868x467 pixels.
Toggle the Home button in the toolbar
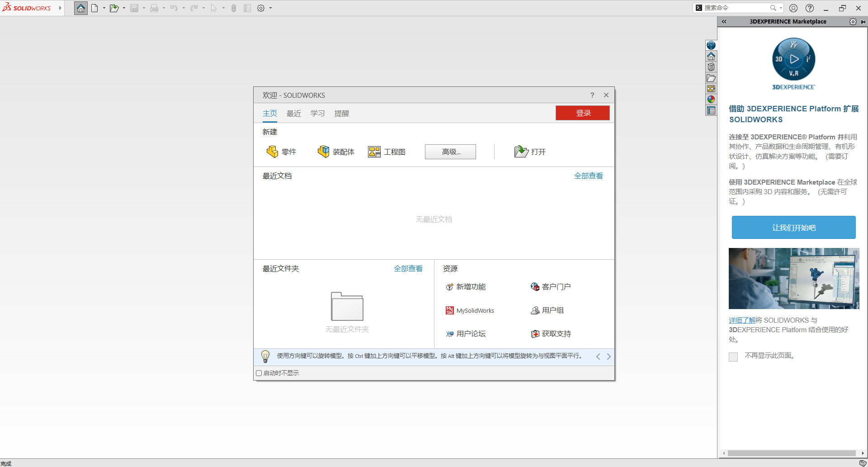[x=80, y=8]
